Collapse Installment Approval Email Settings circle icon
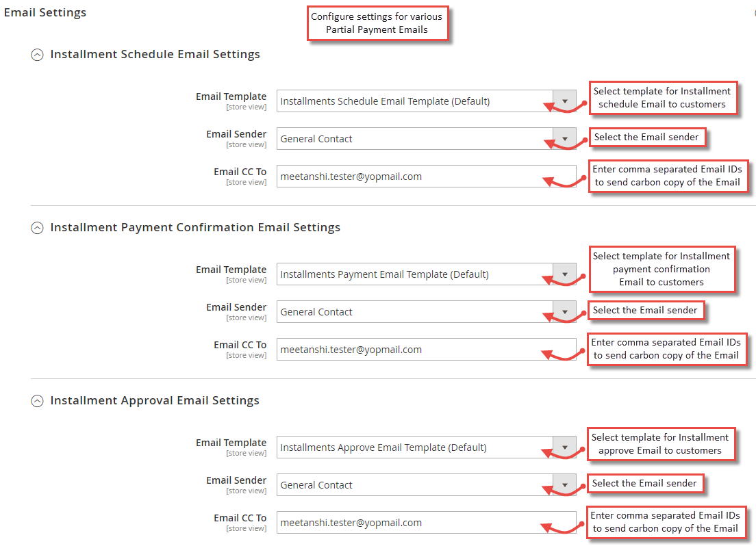This screenshot has width=756, height=546. (37, 401)
